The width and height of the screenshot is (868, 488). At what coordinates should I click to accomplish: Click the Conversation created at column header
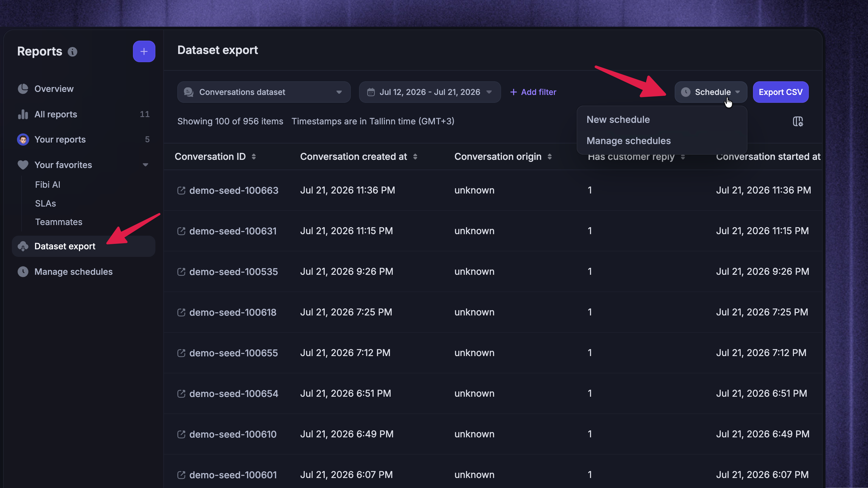(354, 156)
